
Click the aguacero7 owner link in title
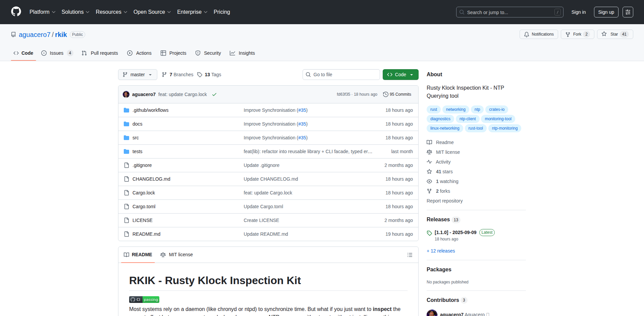coord(35,35)
